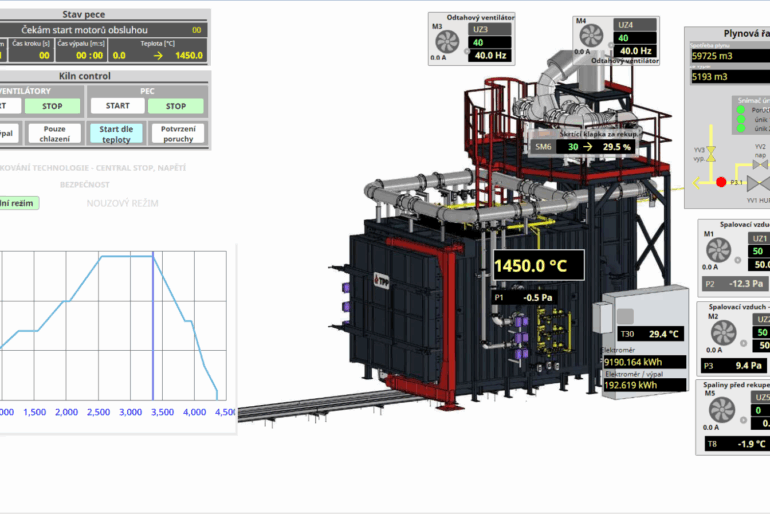
Task: Click the SM6 damper setpoint value 30
Action: click(573, 146)
